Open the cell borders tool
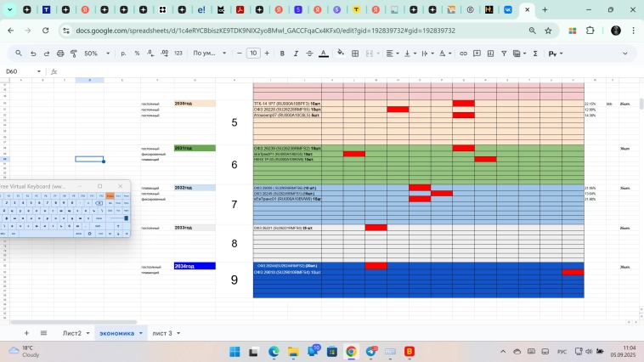644x362 pixels. pyautogui.click(x=354, y=54)
